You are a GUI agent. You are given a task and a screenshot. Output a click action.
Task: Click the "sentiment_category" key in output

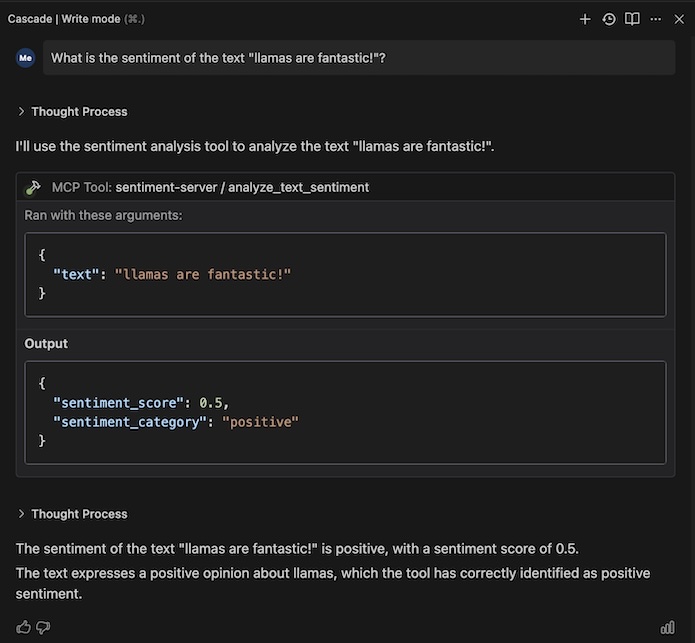coord(130,422)
